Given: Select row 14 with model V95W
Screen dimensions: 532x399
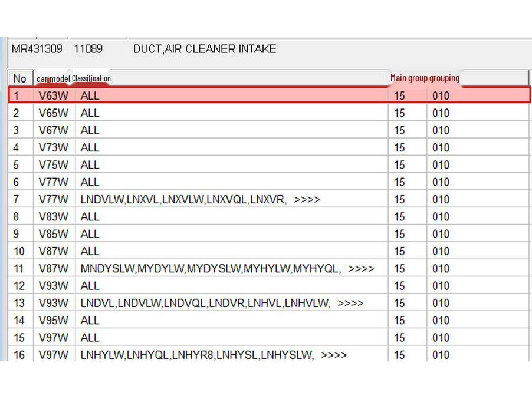Looking at the screenshot, I should click(53, 321).
